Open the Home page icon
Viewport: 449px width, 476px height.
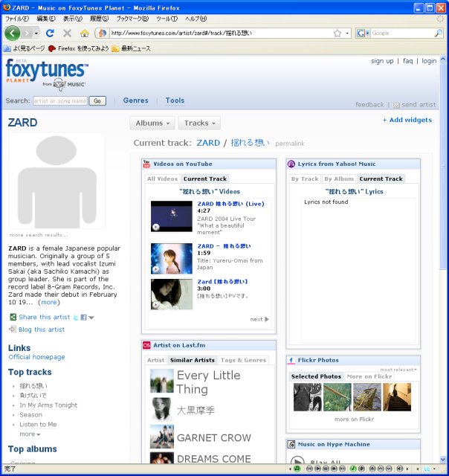coord(85,33)
